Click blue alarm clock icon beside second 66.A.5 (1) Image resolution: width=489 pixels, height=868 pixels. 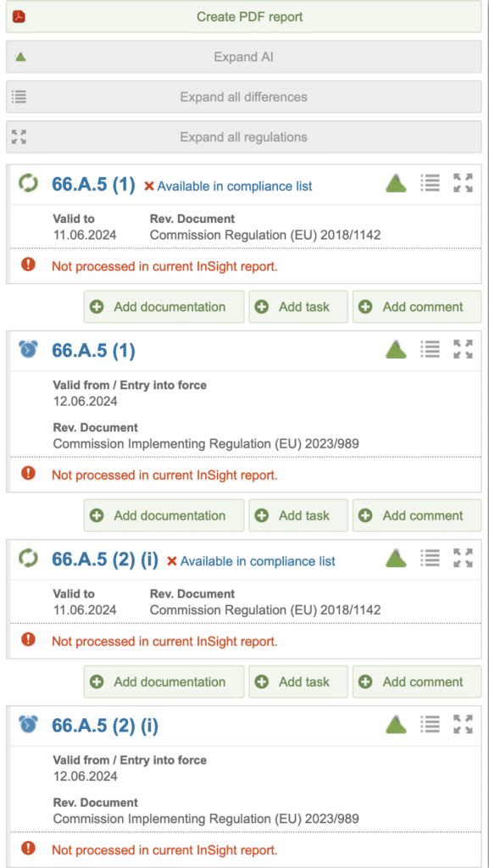point(28,348)
